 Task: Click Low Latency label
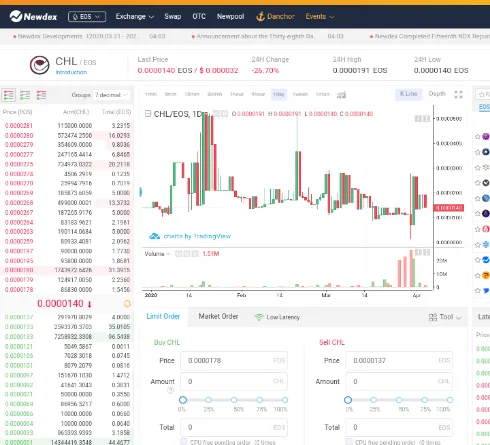(x=283, y=317)
